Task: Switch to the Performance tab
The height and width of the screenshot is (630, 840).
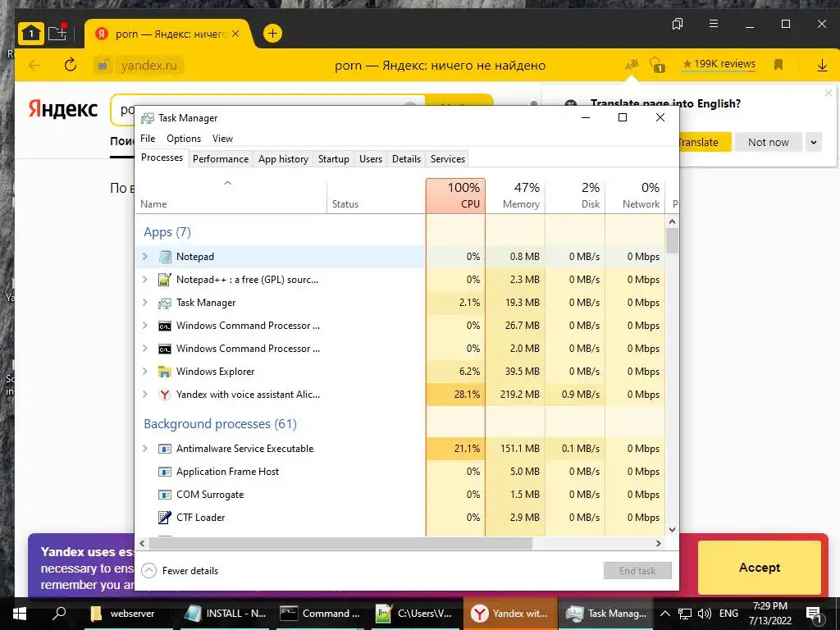Action: pos(221,158)
